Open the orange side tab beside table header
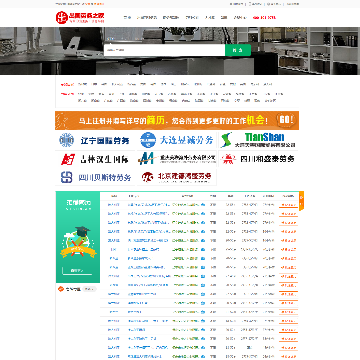 point(301,201)
